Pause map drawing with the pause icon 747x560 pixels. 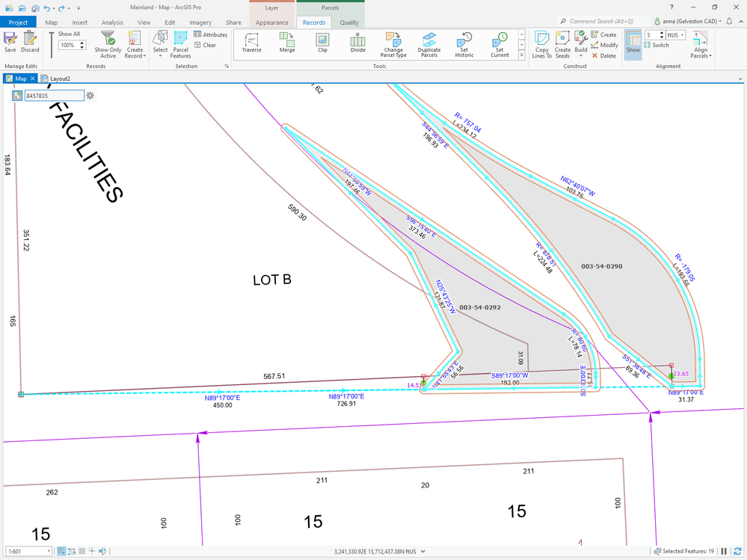[x=724, y=552]
